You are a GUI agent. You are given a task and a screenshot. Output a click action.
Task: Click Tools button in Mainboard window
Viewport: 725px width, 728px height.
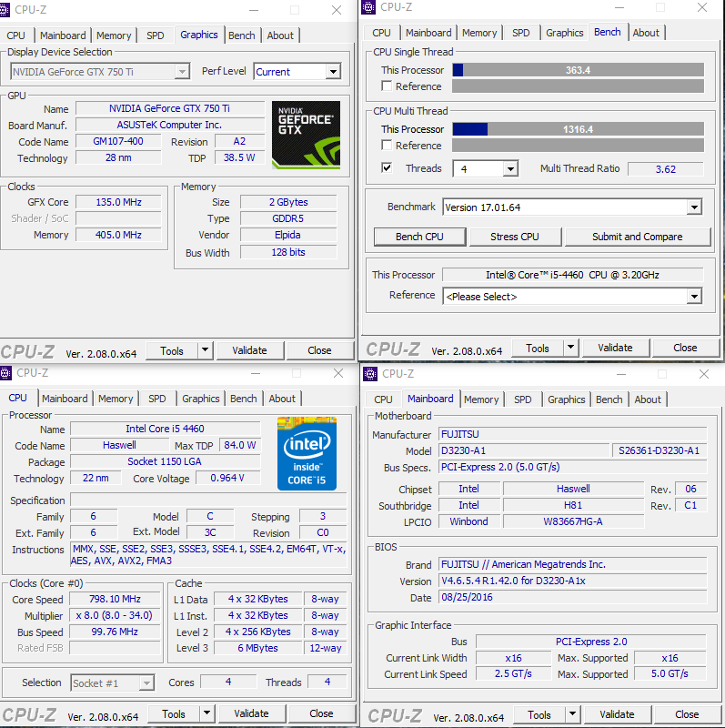(x=539, y=714)
